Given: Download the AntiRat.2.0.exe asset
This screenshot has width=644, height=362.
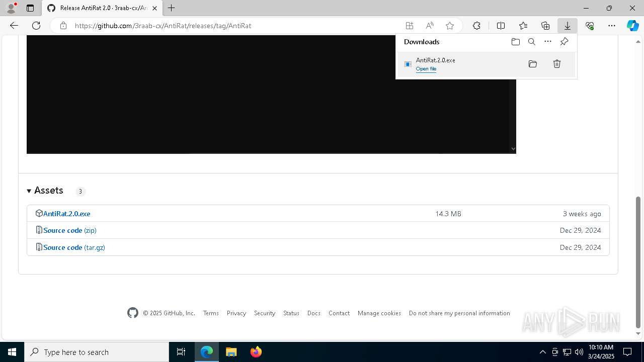Looking at the screenshot, I should point(66,214).
